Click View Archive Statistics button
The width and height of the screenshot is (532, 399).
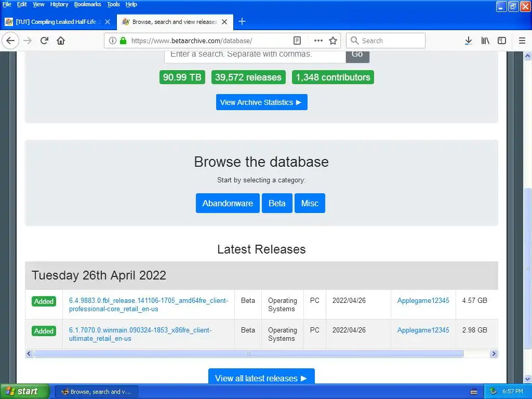coord(262,102)
